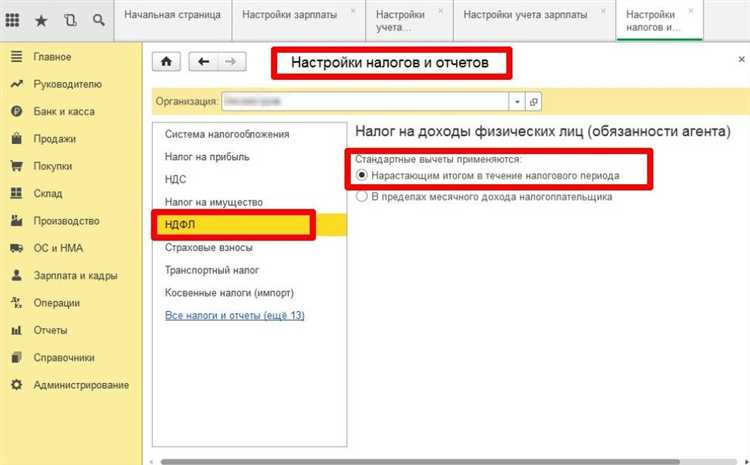
Task: Select Страховые взносы in tax list
Action: [x=208, y=247]
